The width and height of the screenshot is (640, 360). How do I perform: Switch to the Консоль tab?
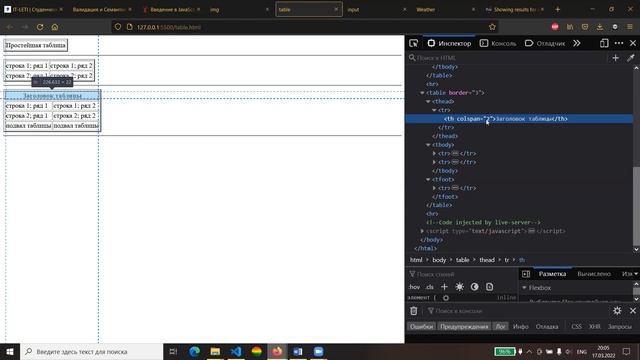(498, 43)
